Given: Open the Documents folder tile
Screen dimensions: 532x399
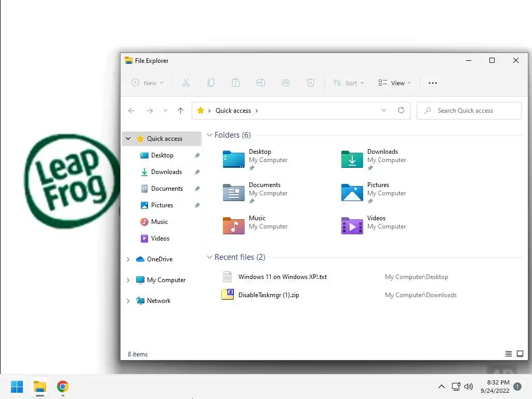Looking at the screenshot, I should tap(255, 193).
